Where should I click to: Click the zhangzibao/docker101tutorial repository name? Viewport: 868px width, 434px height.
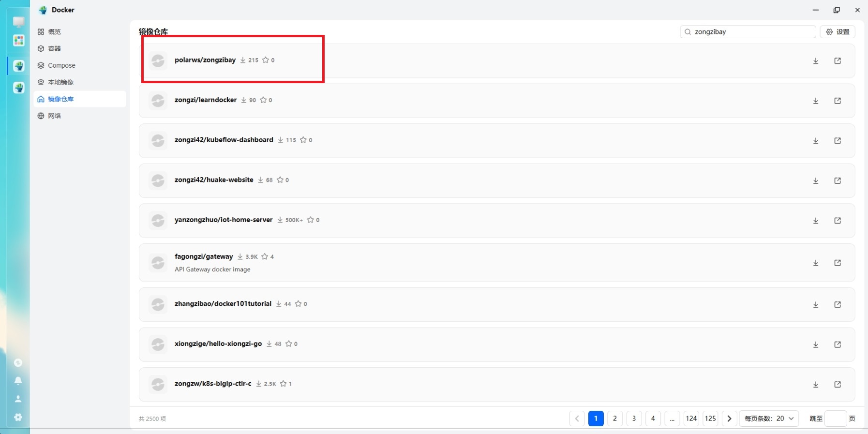tap(223, 304)
